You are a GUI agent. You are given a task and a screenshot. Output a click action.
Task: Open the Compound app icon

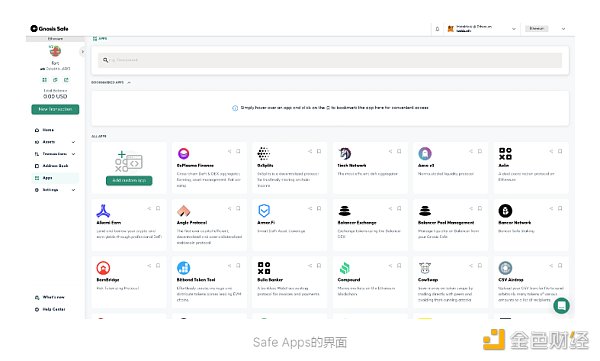tap(344, 268)
